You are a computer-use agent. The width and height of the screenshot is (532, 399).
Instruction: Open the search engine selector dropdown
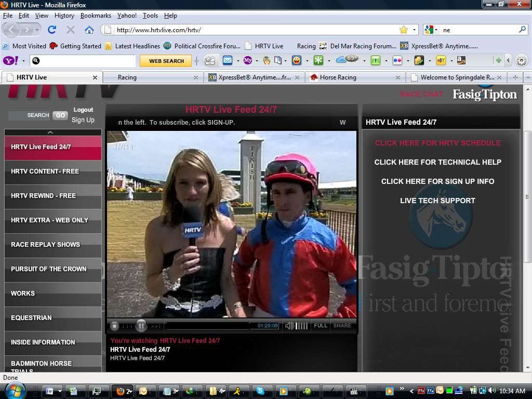tap(436, 30)
